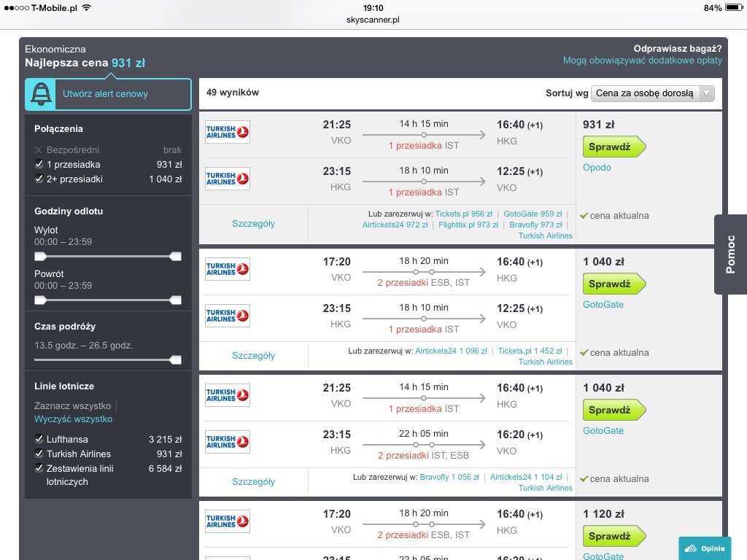Click the Opinie feedback icon
Screen dimensions: 747x560
(x=690, y=548)
